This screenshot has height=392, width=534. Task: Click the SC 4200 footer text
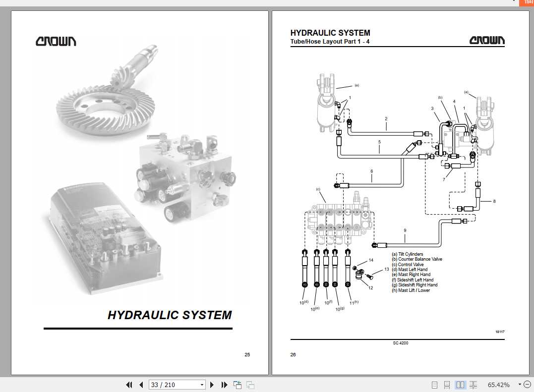click(x=401, y=343)
